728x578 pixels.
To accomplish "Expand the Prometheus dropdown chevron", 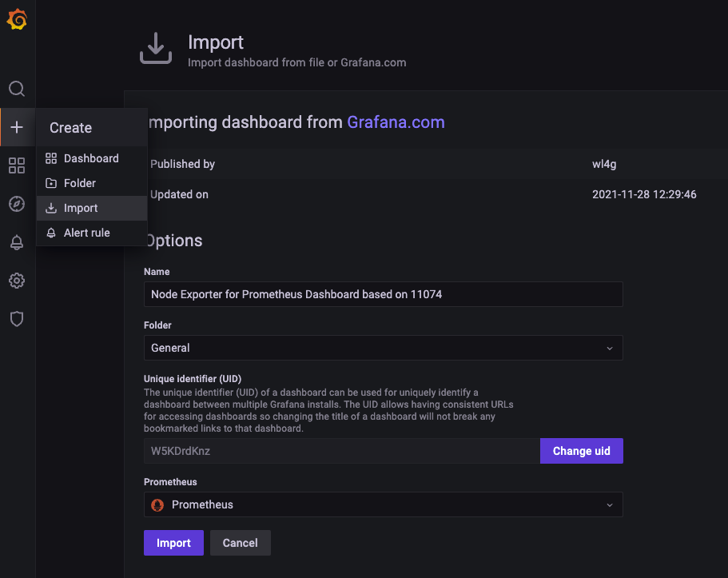I will [610, 505].
